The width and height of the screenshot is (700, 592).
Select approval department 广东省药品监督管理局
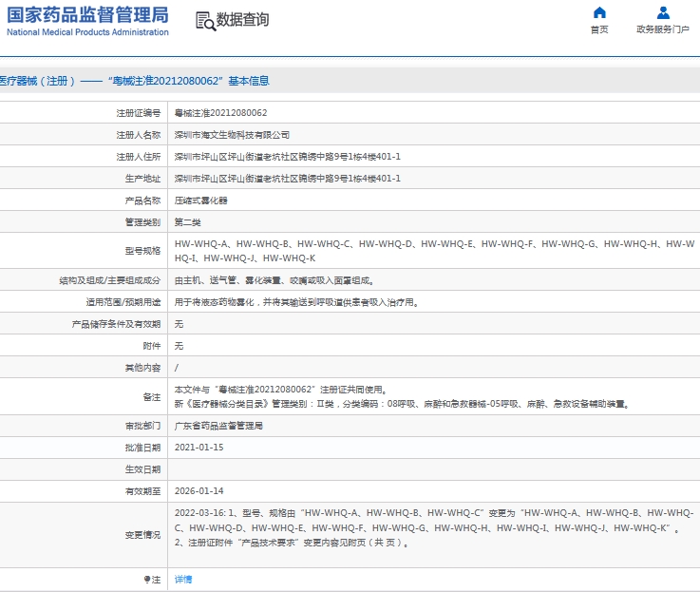[x=218, y=426]
